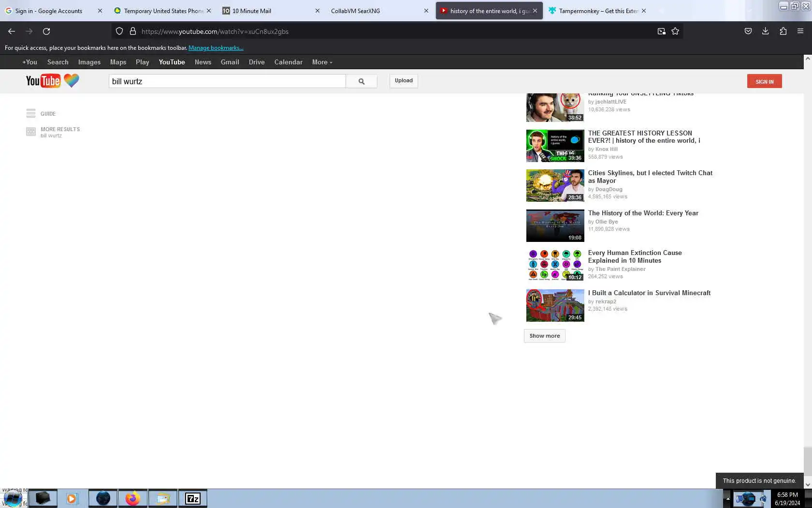This screenshot has width=812, height=508.
Task: Open the Save to Pocket icon
Action: (x=748, y=31)
